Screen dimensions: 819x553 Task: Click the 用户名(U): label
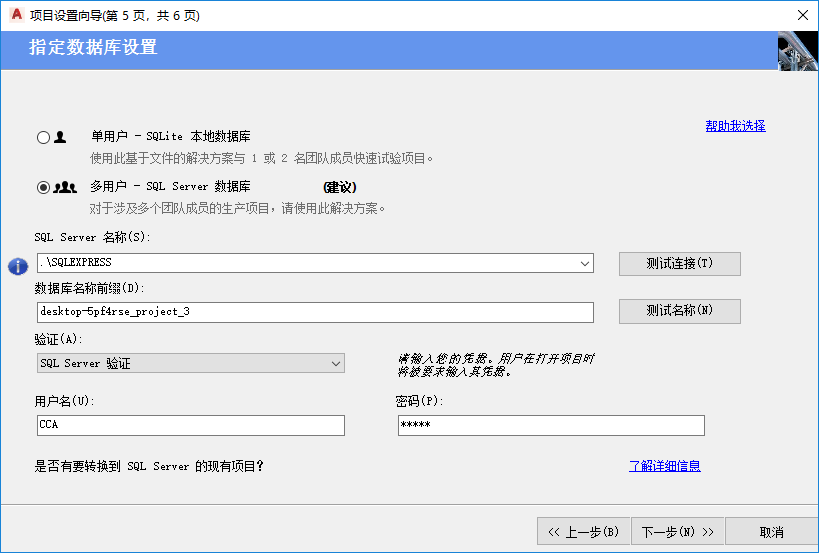[x=65, y=401]
